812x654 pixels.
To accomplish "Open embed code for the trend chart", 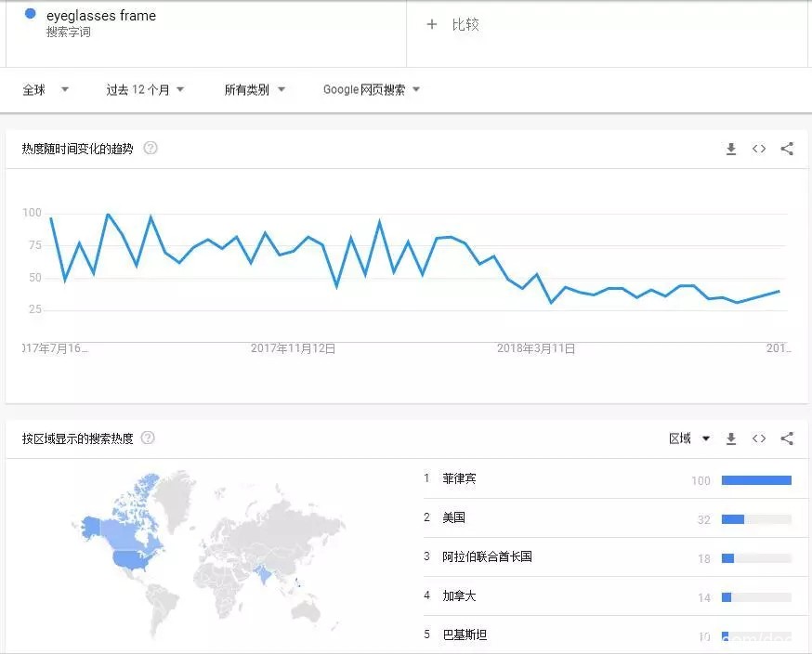I will coord(759,148).
